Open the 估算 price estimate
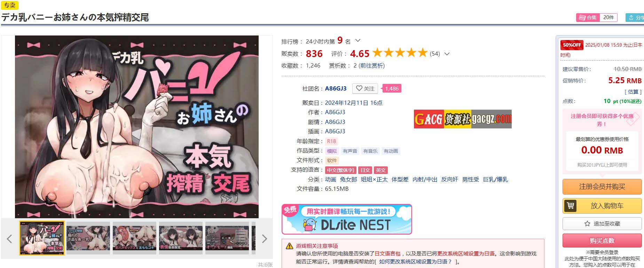The width and height of the screenshot is (644, 268). pos(633,92)
